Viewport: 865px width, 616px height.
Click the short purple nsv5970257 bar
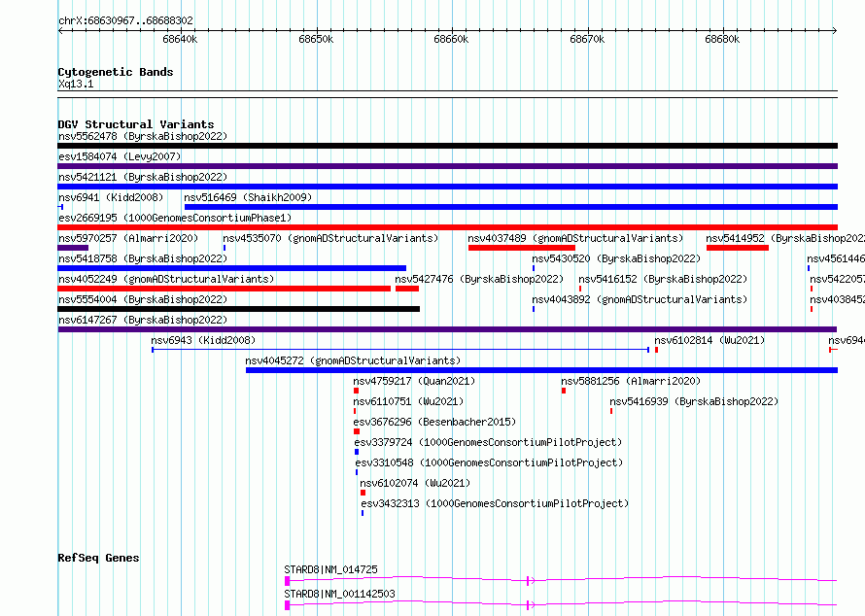tap(73, 248)
